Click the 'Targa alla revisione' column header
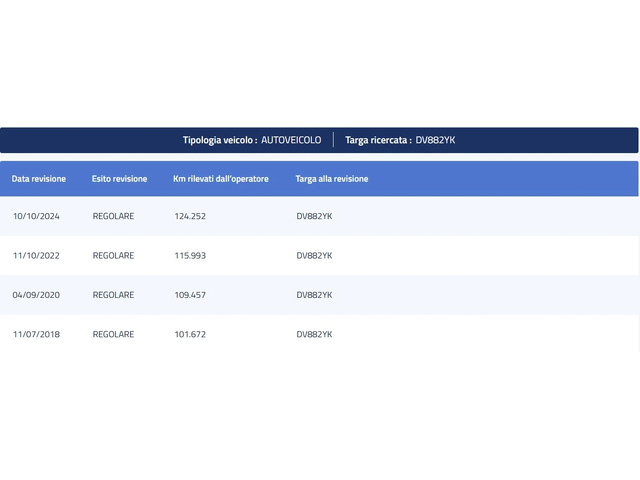Screen dimensions: 640x480 pos(331,179)
